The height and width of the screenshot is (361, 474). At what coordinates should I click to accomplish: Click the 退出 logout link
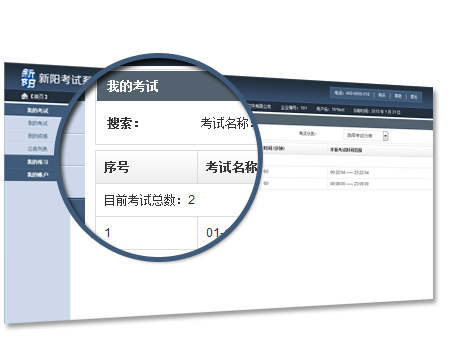tap(414, 97)
